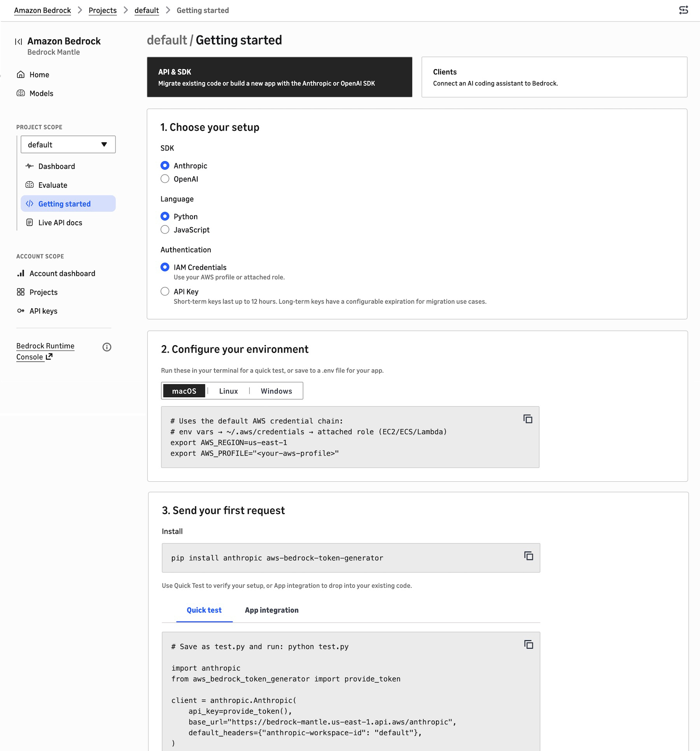Select the OpenAI SDK radio button
Screen dimensions: 700x751
[165, 179]
